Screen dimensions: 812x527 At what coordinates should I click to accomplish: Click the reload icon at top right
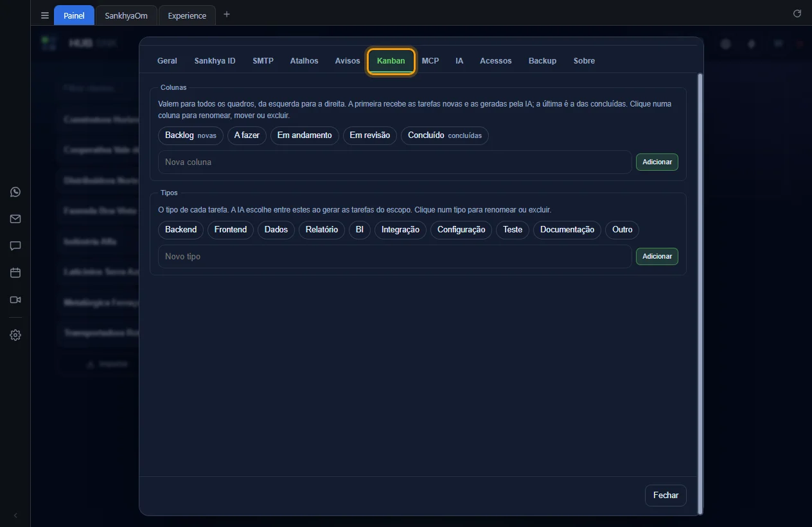(797, 13)
